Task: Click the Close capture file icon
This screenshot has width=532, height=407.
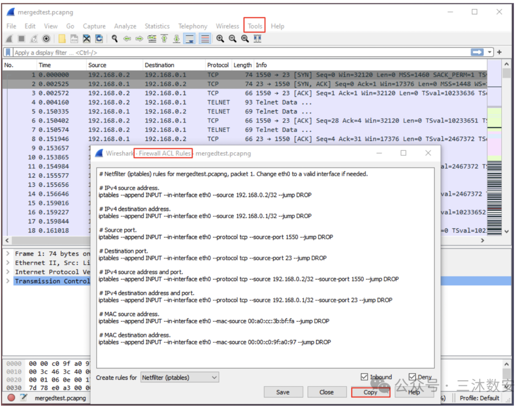Action: pos(87,39)
